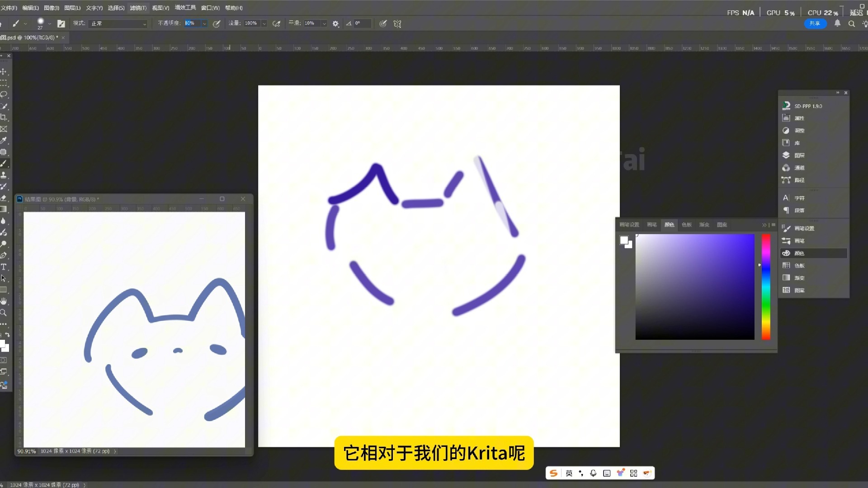Click the blue 共享 share button
Screen dimensions: 868x488
[x=815, y=23]
